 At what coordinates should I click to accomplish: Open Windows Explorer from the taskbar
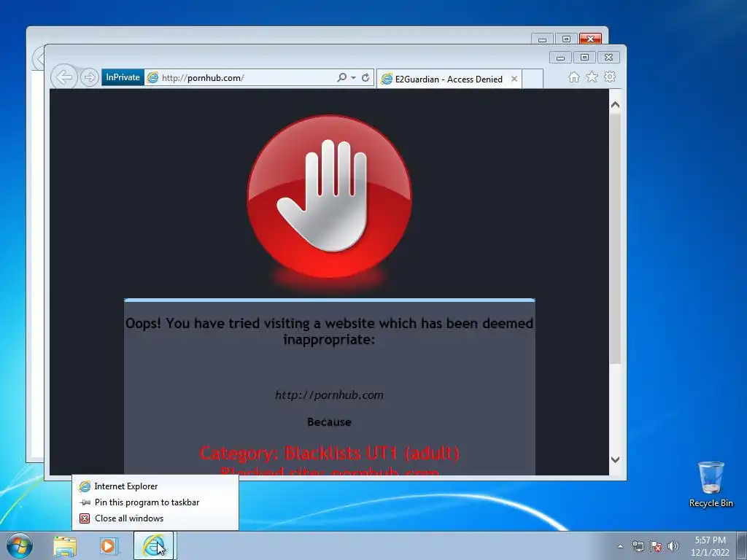click(x=65, y=546)
